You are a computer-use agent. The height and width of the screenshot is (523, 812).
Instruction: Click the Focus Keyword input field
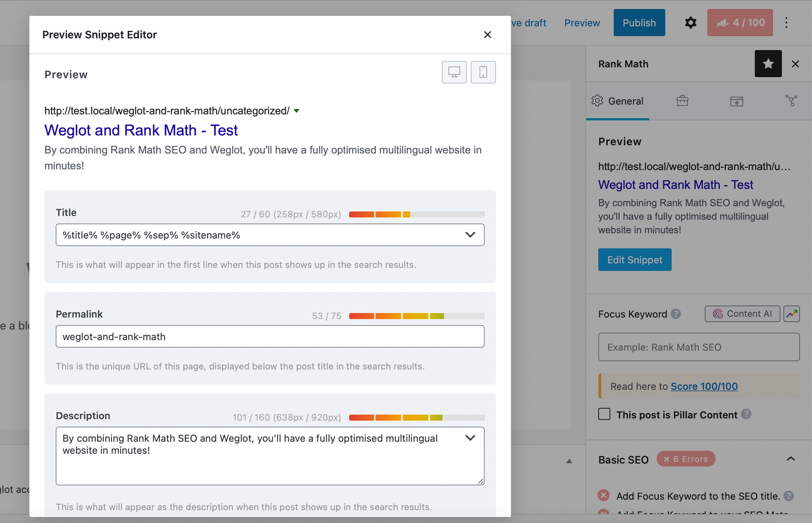coord(698,347)
